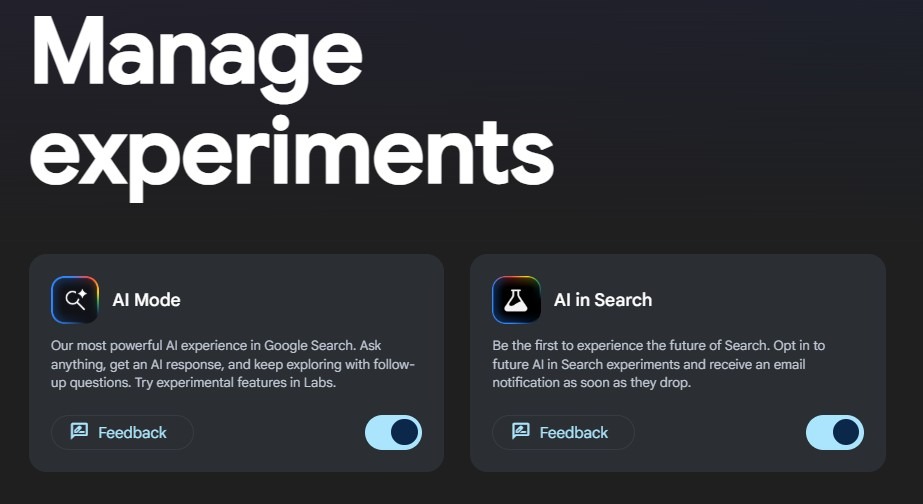The width and height of the screenshot is (923, 504).
Task: Disable the AI Mode experiment toggle
Action: point(394,432)
